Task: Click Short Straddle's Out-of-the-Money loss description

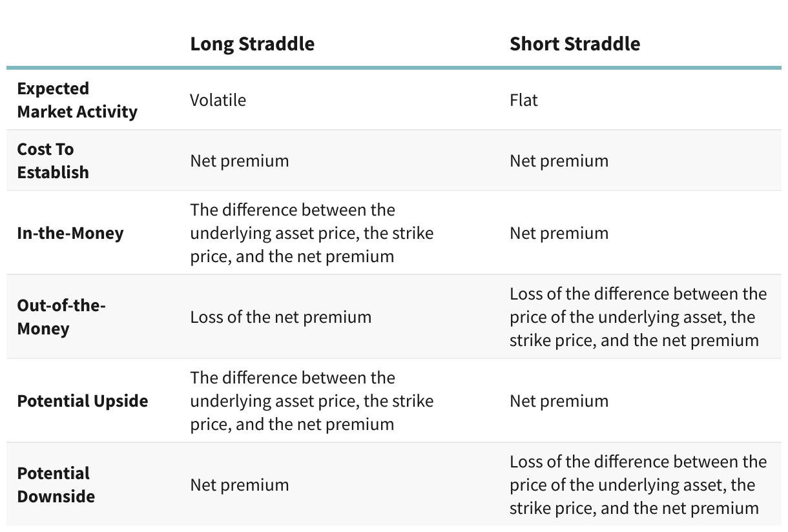Action: (638, 317)
